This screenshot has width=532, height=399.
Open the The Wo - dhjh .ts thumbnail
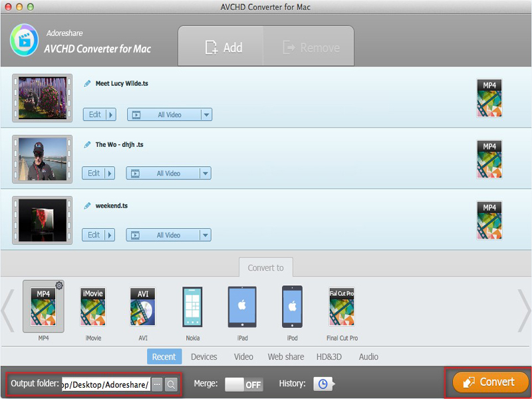tap(43, 159)
